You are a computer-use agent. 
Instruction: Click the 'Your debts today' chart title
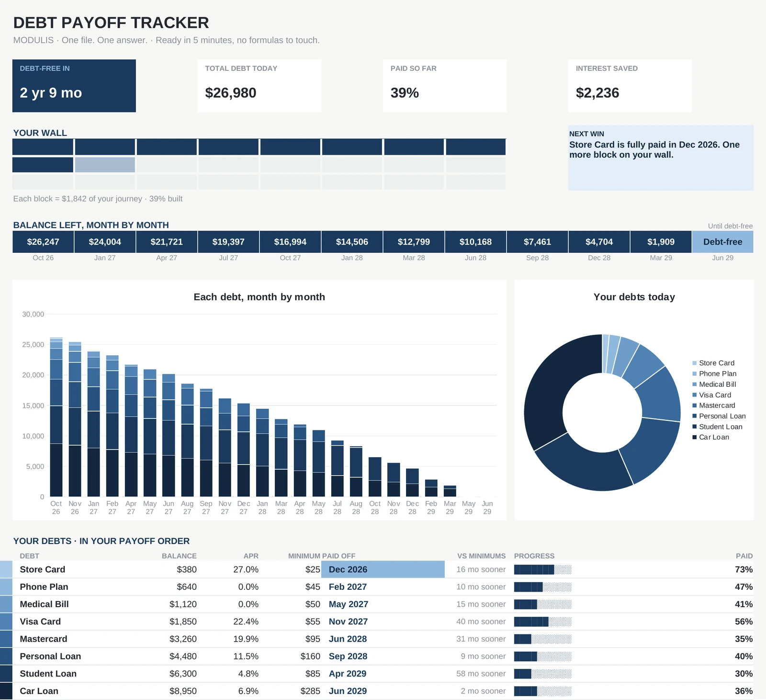point(634,297)
